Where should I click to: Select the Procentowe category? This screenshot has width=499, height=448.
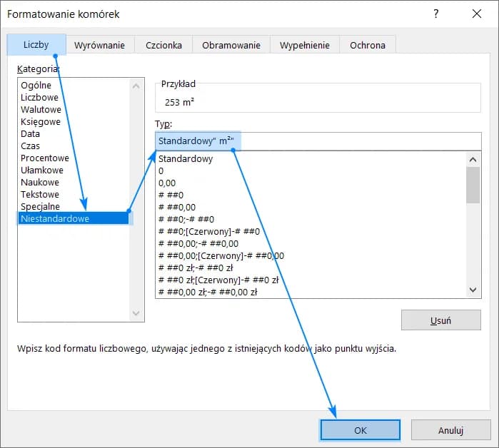45,158
